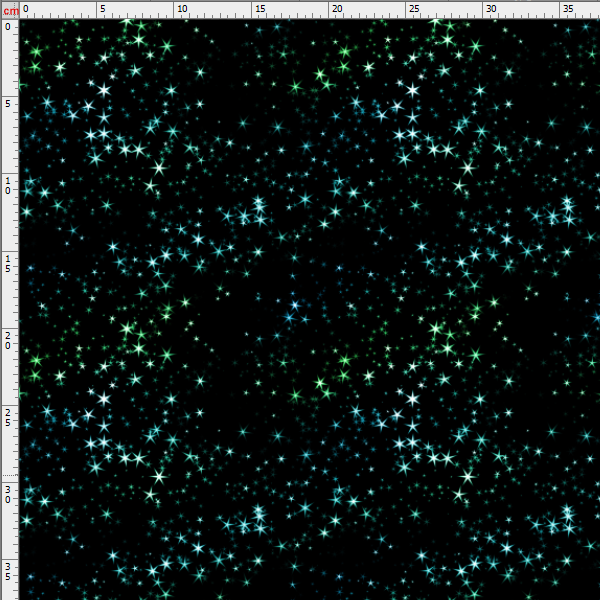Click the "15" mark on vertical ruler
Image resolution: width=600 pixels, height=600 pixels.
click(8, 263)
